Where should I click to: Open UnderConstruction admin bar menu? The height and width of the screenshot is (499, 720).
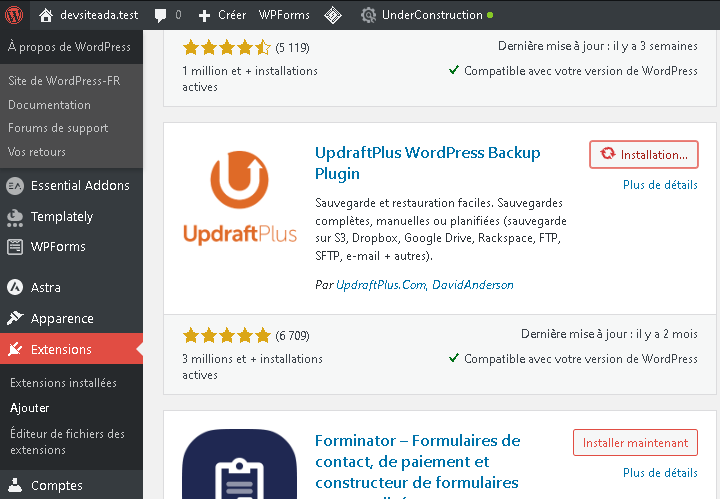pyautogui.click(x=432, y=15)
